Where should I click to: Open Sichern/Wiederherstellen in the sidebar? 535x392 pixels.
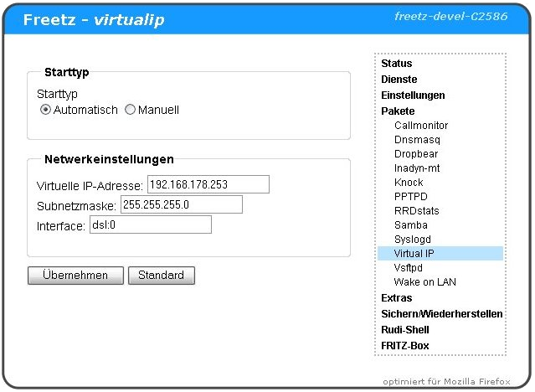point(441,314)
